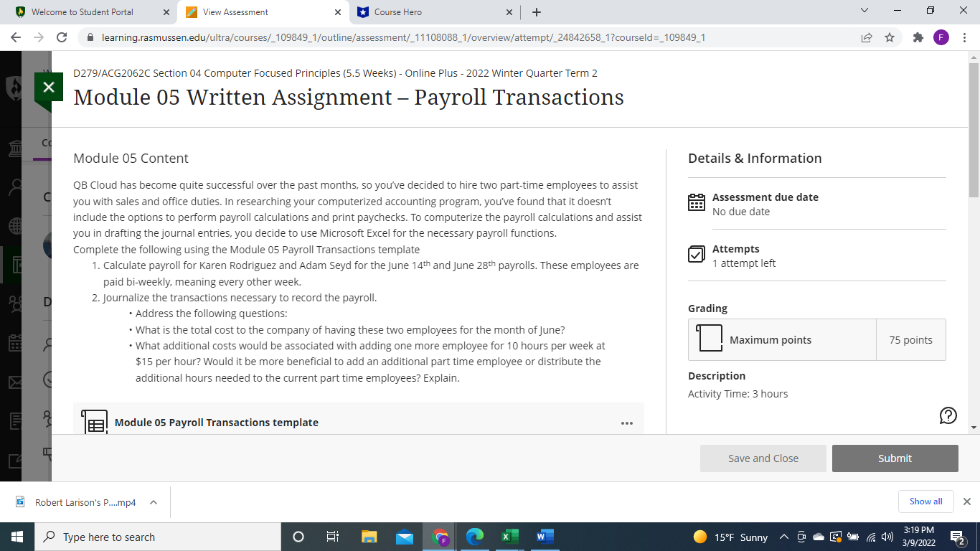The width and height of the screenshot is (980, 551).
Task: Launch Excel from the taskbar
Action: pos(509,536)
